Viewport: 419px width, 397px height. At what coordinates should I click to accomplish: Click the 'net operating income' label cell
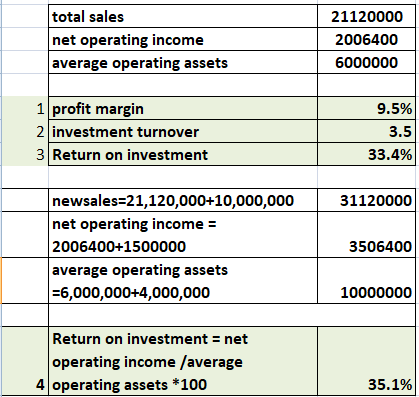pos(183,39)
